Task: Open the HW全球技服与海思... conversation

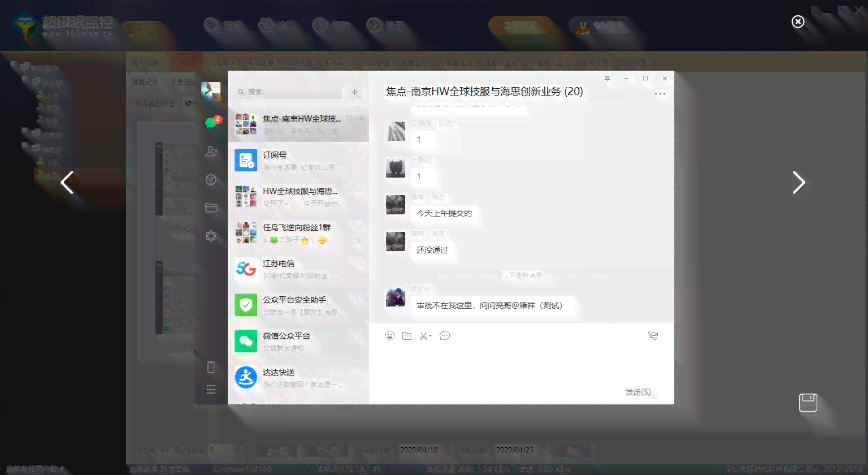Action: 298,196
